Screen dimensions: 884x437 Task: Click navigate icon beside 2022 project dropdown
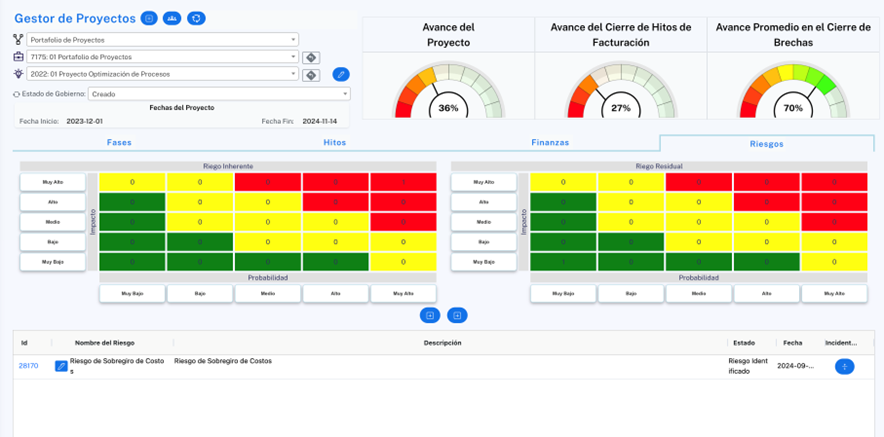click(311, 75)
